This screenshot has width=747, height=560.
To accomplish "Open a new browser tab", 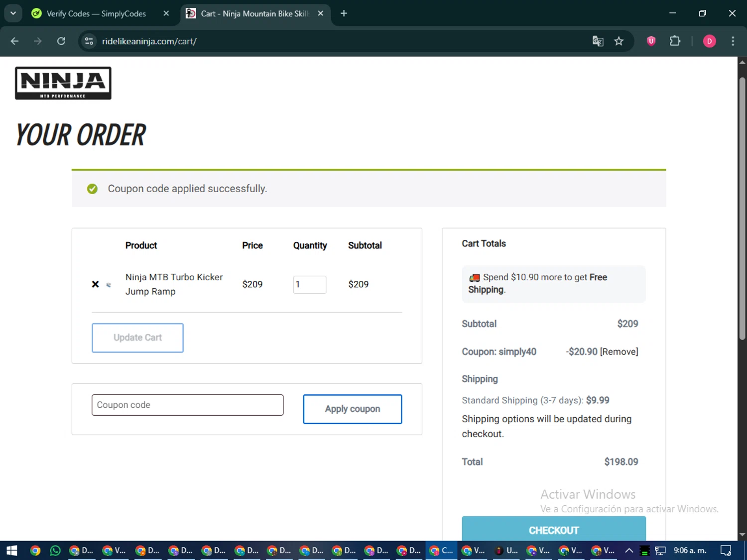I will [x=344, y=13].
